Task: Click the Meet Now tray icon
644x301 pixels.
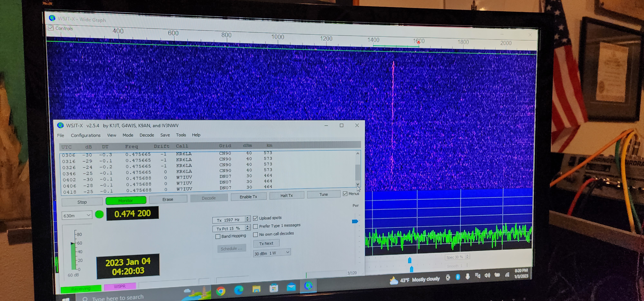Action: 448,277
